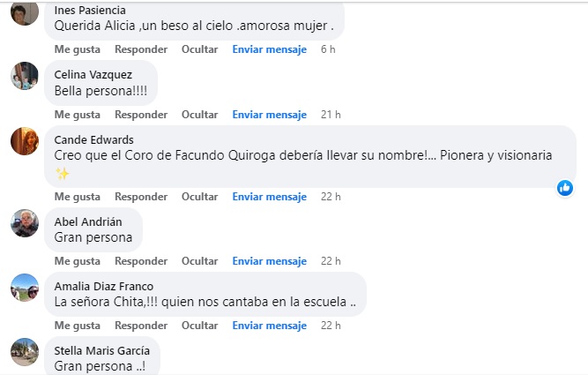Hide Ines Pasiencia's comment with Ocultar
Screen dimensions: 588x375
click(x=199, y=49)
